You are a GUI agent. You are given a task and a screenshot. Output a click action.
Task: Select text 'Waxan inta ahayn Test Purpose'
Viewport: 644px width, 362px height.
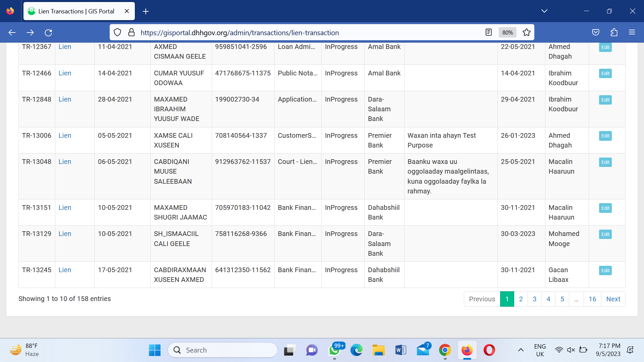tap(441, 140)
